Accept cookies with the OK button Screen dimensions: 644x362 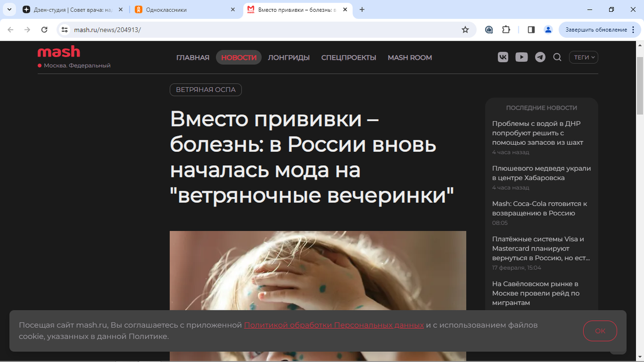(600, 331)
